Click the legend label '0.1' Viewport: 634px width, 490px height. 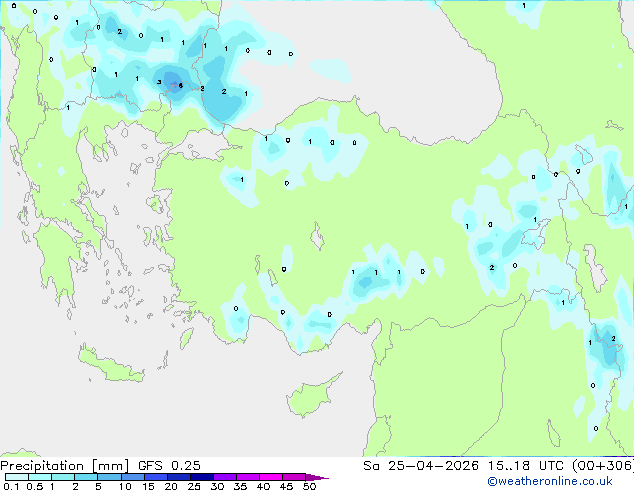click(x=11, y=486)
